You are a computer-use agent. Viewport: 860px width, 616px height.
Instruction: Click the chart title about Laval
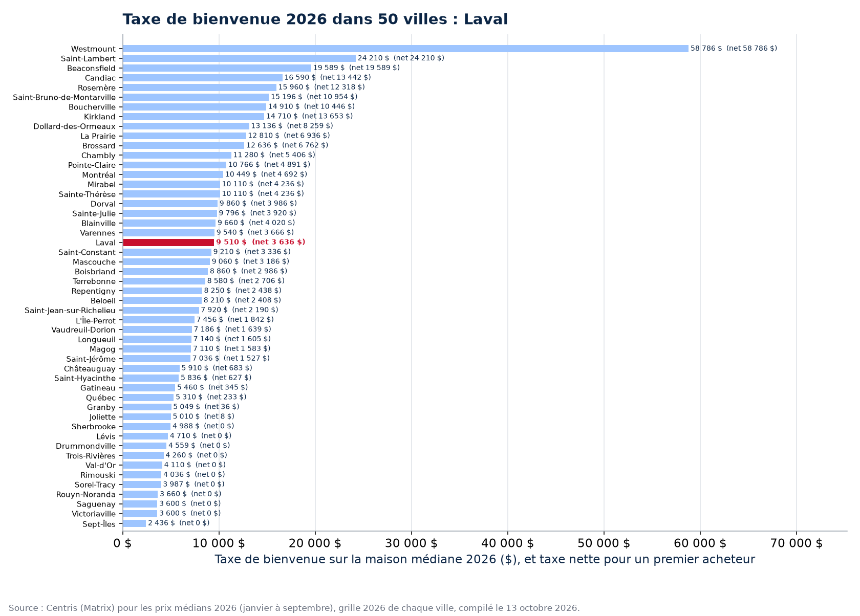tap(315, 19)
